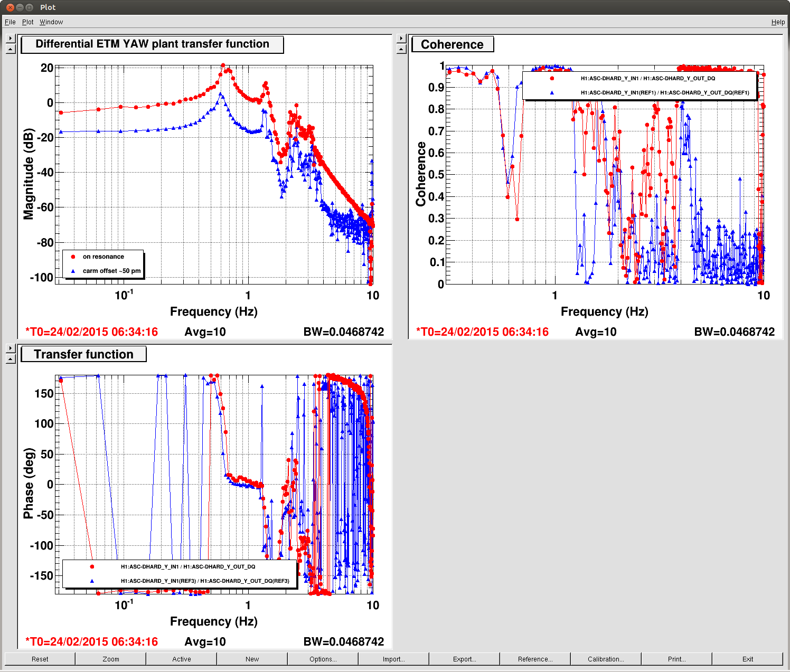Click the red T0 timestamp under the Coherence plot
Screen dimensions: 790x672
point(483,332)
